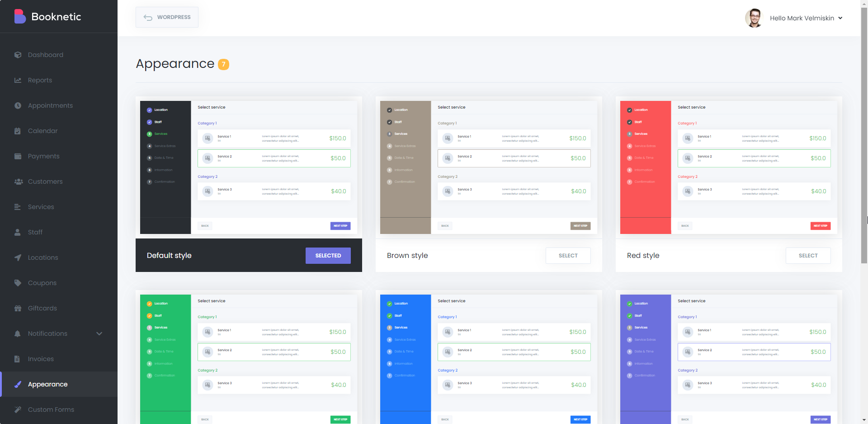Viewport: 868px width, 424px height.
Task: Click the Giftcards gift icon
Action: (x=18, y=308)
